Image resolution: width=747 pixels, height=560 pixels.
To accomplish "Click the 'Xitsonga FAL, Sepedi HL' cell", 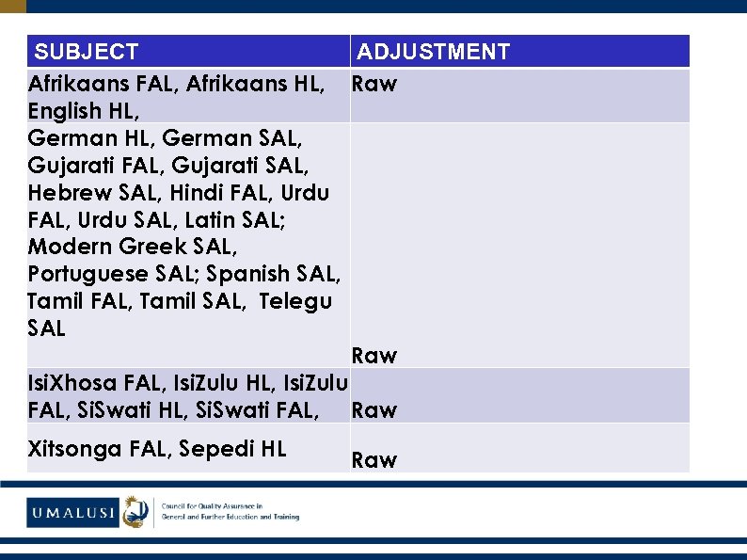I will click(x=157, y=449).
